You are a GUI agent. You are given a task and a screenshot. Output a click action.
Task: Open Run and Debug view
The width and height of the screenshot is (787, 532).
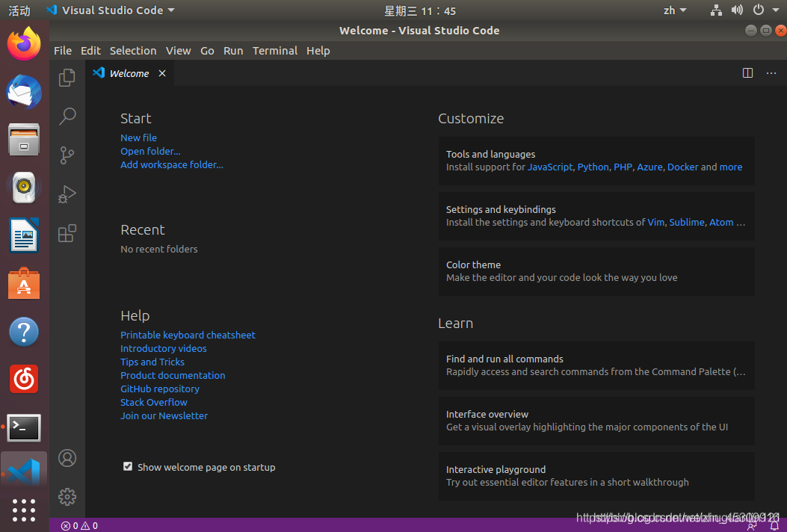(67, 194)
